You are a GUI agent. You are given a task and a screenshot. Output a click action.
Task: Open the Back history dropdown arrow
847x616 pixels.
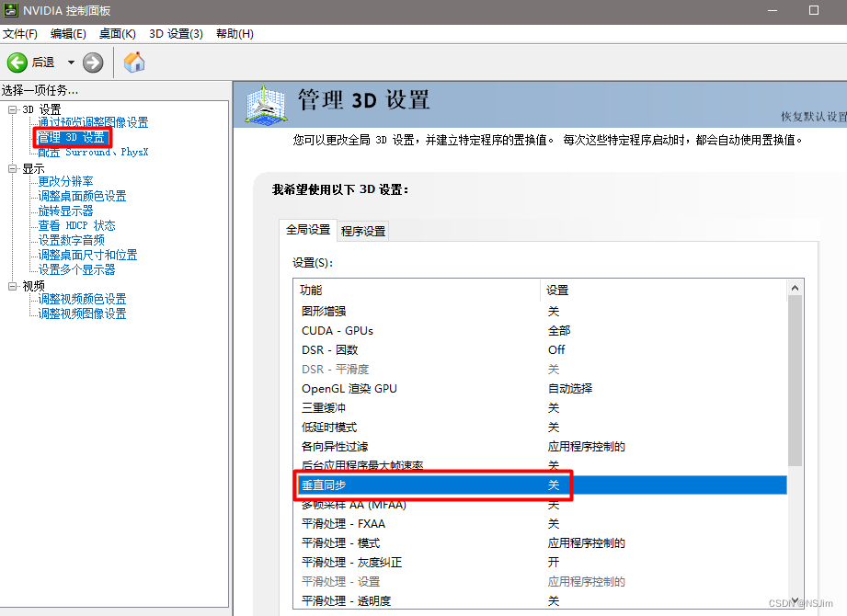click(x=71, y=63)
